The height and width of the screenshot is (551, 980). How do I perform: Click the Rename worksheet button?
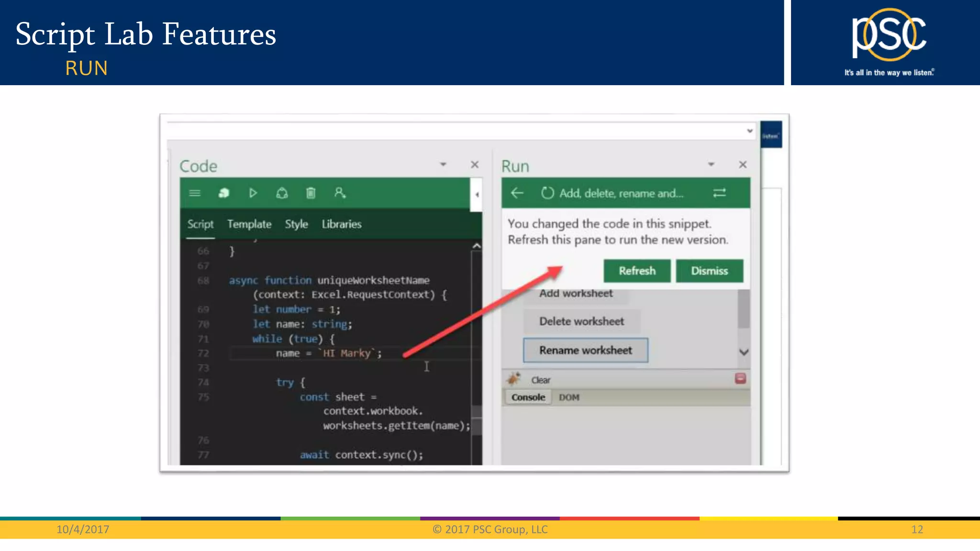point(586,351)
